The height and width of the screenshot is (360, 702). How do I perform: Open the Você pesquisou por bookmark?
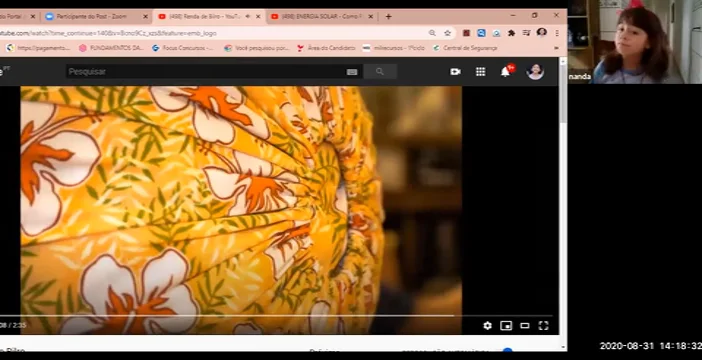[x=257, y=48]
